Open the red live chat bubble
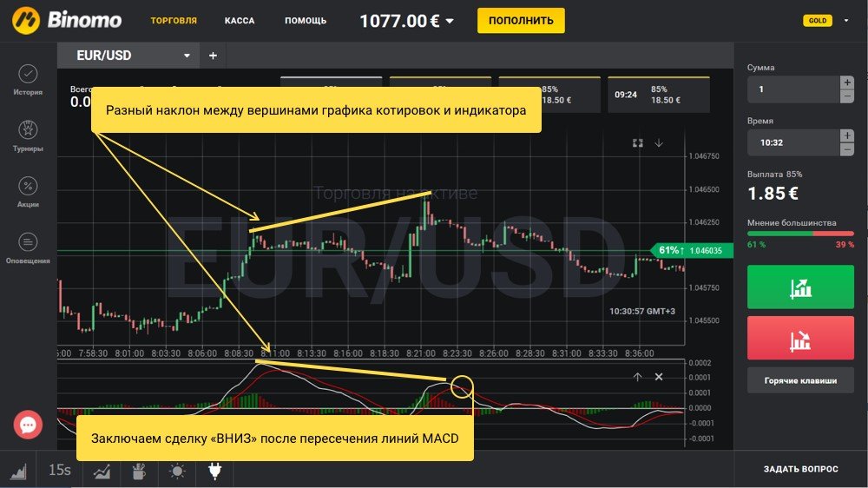This screenshot has width=868, height=488. tap(28, 425)
